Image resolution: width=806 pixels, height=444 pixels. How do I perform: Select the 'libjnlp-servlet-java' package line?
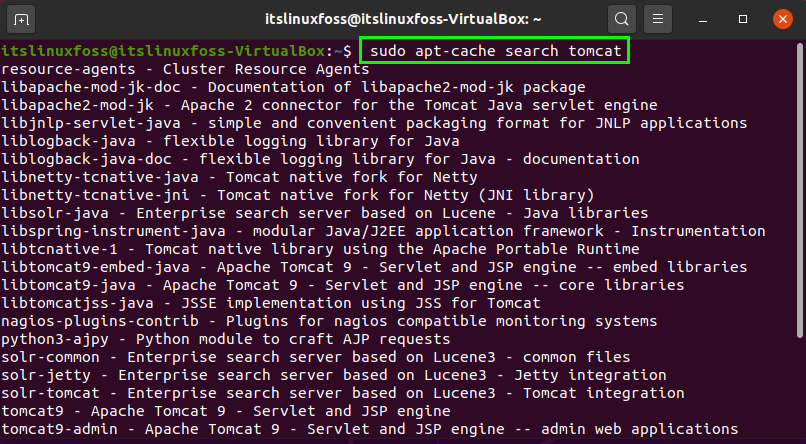click(374, 123)
